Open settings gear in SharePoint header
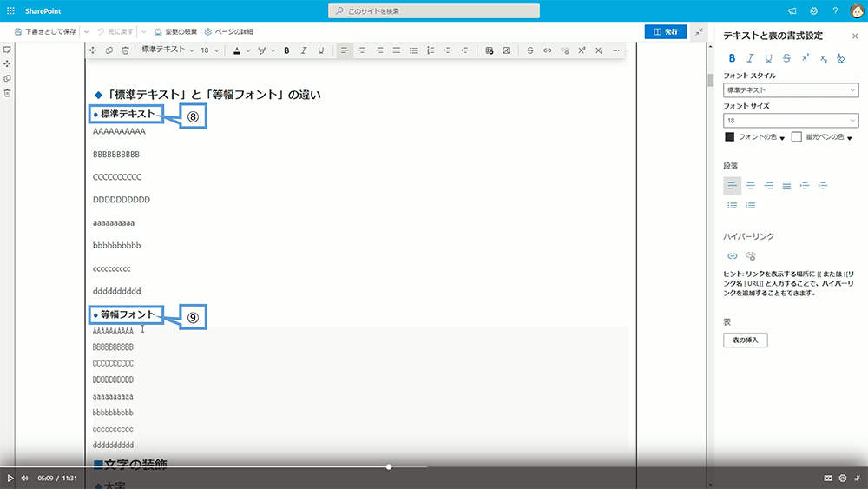Image resolution: width=868 pixels, height=489 pixels. (813, 10)
